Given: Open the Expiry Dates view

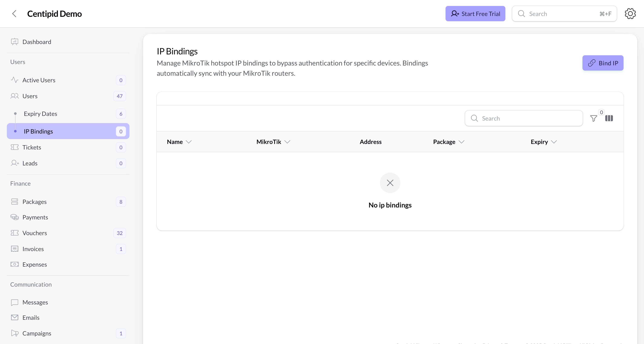Looking at the screenshot, I should (x=40, y=114).
